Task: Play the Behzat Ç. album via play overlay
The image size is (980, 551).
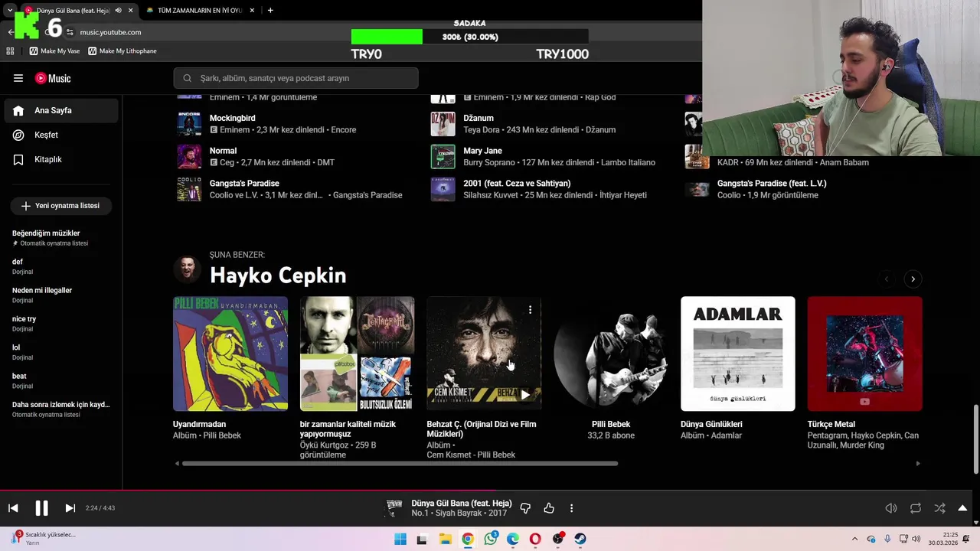Action: point(525,395)
